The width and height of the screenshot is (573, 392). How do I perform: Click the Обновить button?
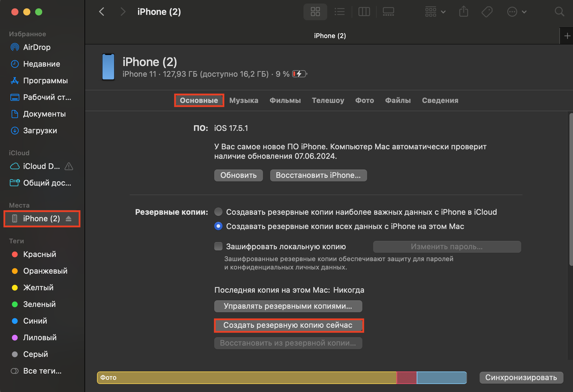click(239, 175)
